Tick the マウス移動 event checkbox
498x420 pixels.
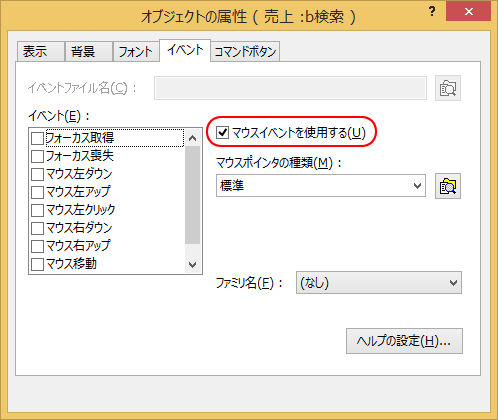pos(37,264)
